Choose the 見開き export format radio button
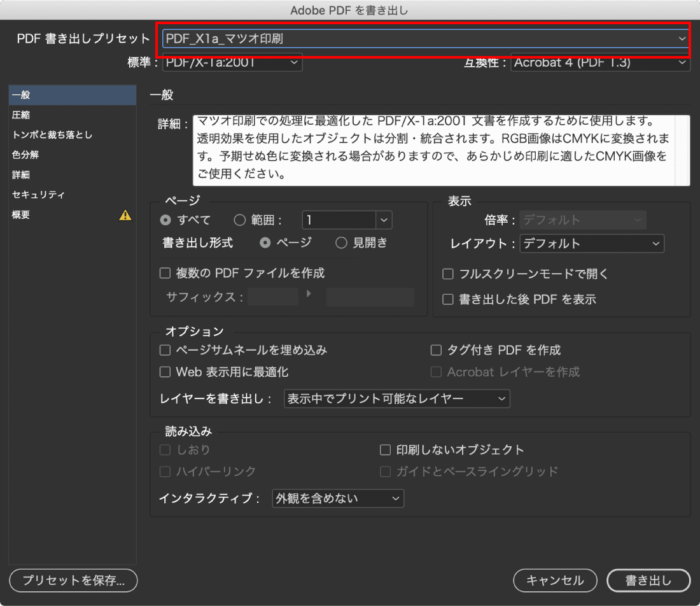Image resolution: width=700 pixels, height=606 pixels. (x=341, y=243)
